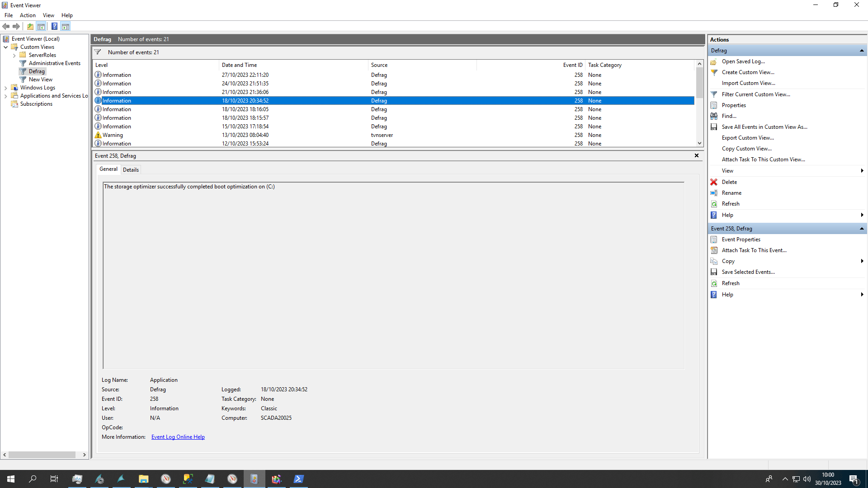Click the Event Properties icon
Viewport: 868px width, 488px height.
coord(714,239)
